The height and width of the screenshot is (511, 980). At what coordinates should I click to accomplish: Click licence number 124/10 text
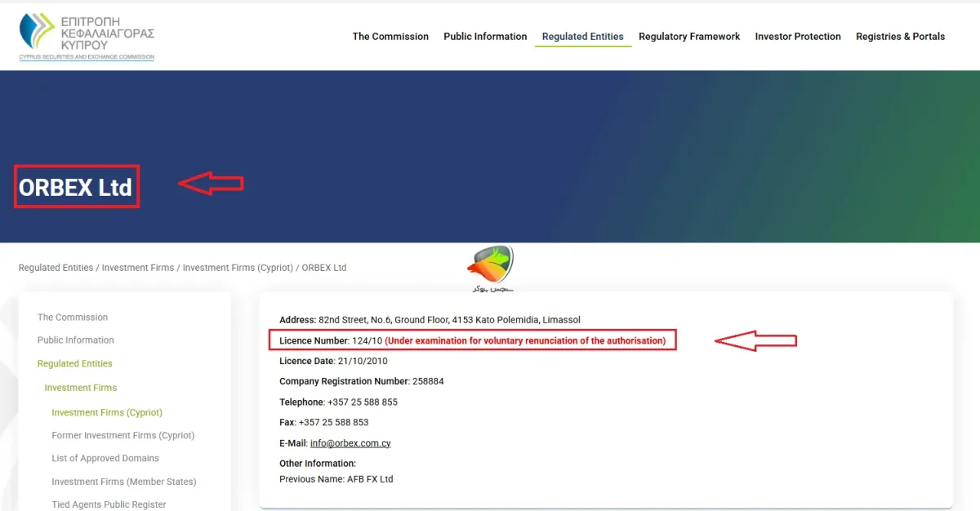367,340
